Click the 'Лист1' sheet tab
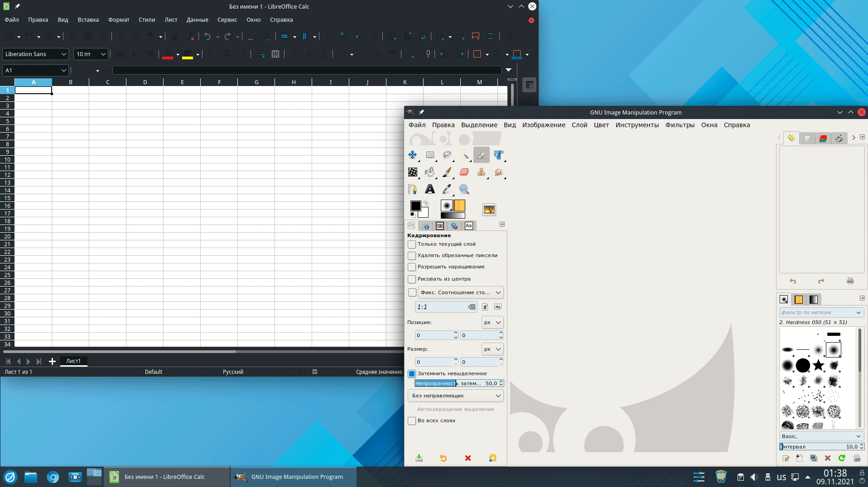The image size is (868, 487). [73, 361]
